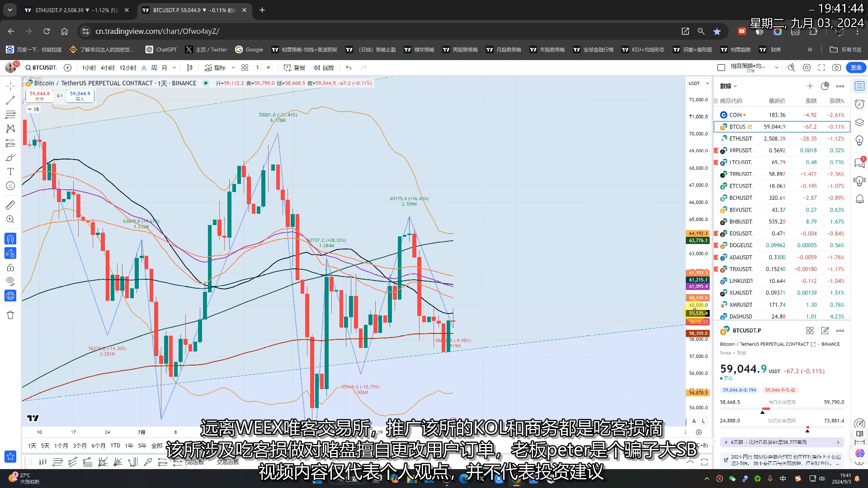
Task: Select the 12-hour interval
Action: click(127, 68)
